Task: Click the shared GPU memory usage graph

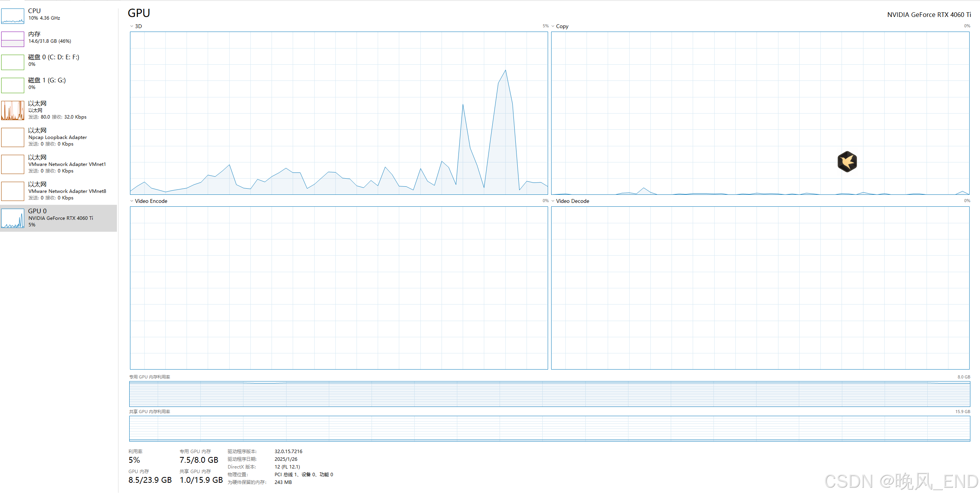Action: coord(549,428)
